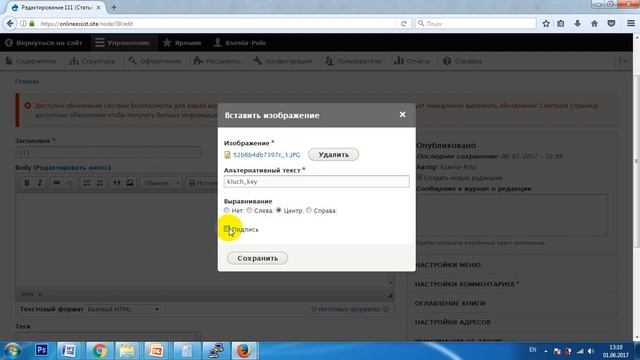Open a new browser tab with plus button
Viewport: 640px width, 360px height.
(x=113, y=7)
